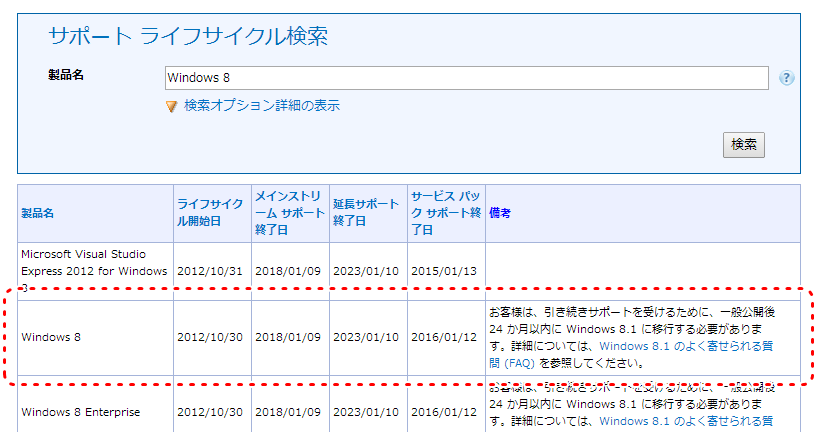Open Windows 8.1 FAQ link in Windows 8 row
The width and height of the screenshot is (818, 432).
point(631,354)
